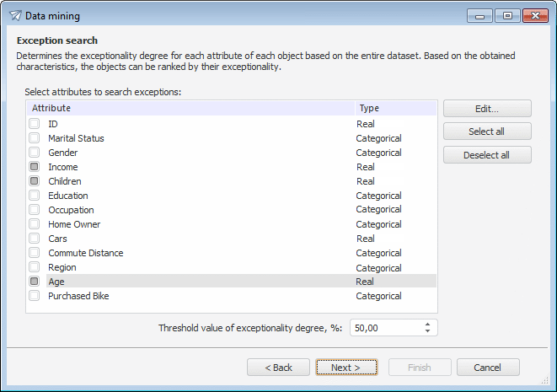Increase threshold value with up arrow
557x392 pixels.
click(428, 324)
